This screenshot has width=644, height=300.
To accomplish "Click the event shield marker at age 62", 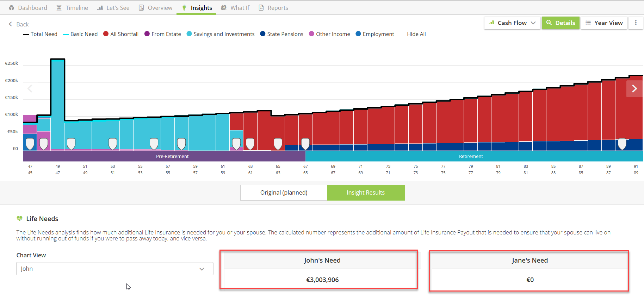I will (x=236, y=144).
